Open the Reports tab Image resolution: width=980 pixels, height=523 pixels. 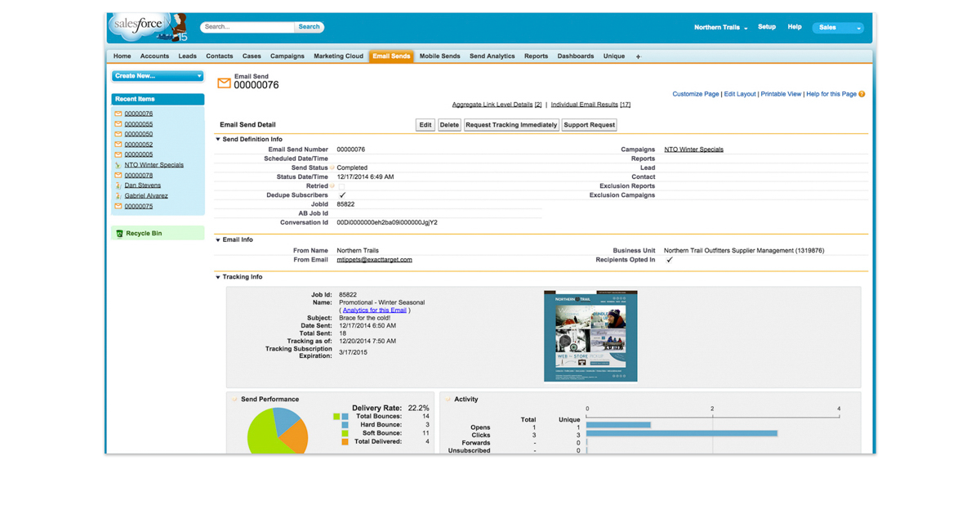[536, 56]
